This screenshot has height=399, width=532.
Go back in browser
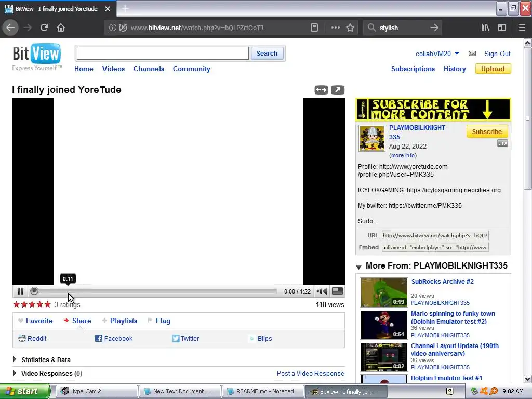10,28
